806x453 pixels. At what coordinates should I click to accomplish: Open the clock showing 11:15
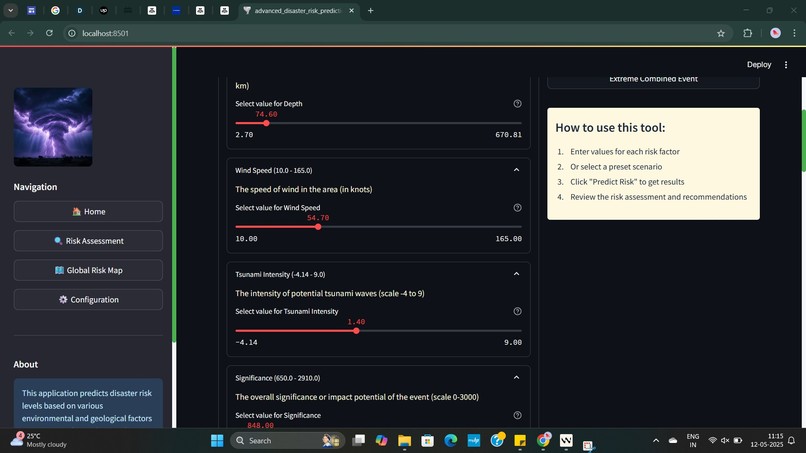(x=766, y=440)
